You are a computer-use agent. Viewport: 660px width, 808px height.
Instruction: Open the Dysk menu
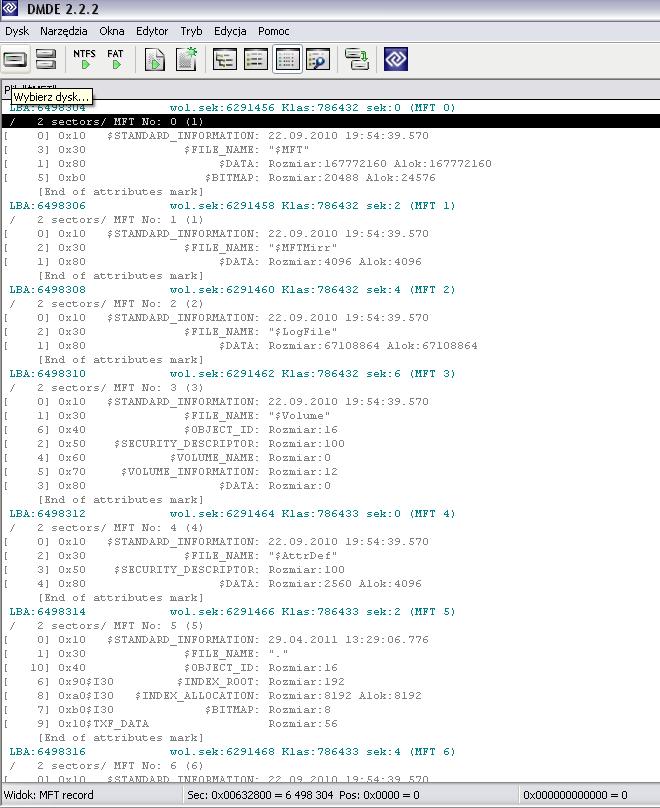pos(17,31)
